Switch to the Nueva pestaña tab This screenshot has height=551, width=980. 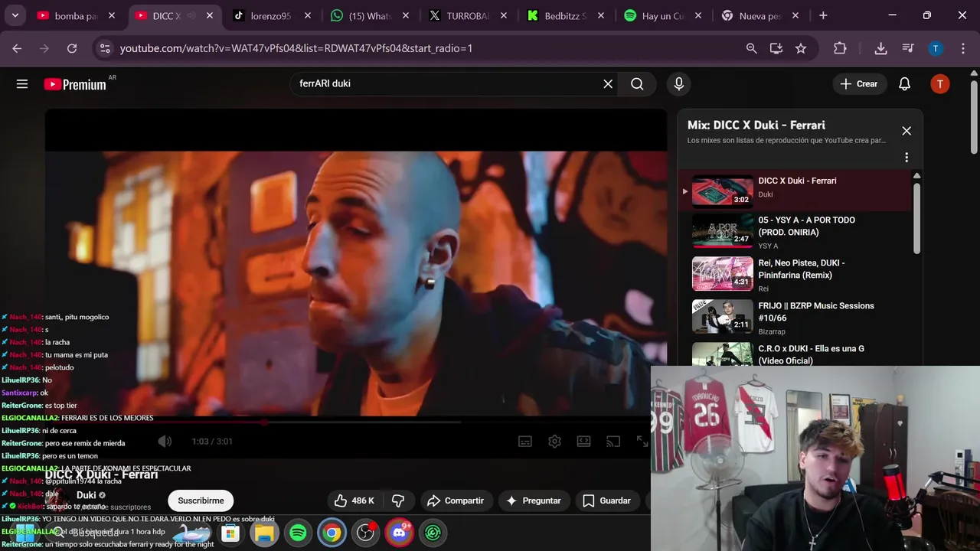tap(760, 15)
